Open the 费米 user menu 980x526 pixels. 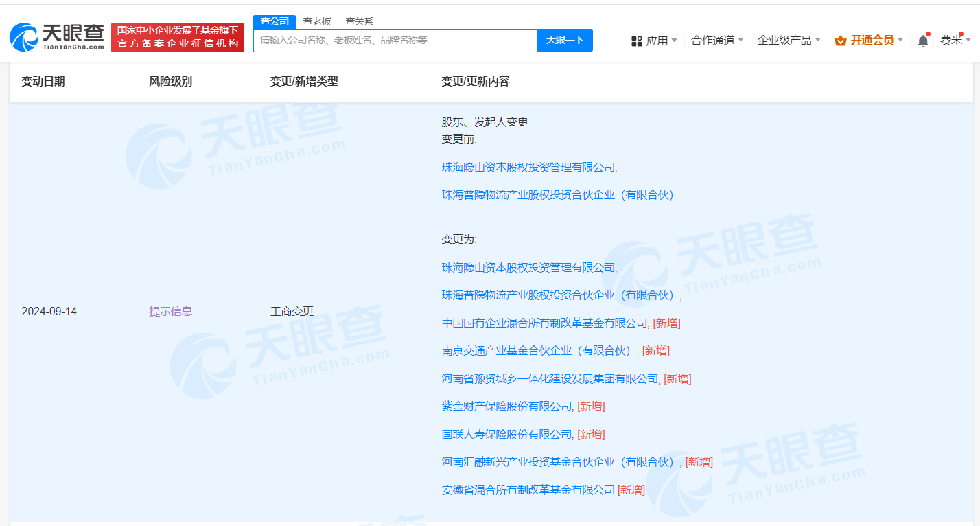(956, 41)
